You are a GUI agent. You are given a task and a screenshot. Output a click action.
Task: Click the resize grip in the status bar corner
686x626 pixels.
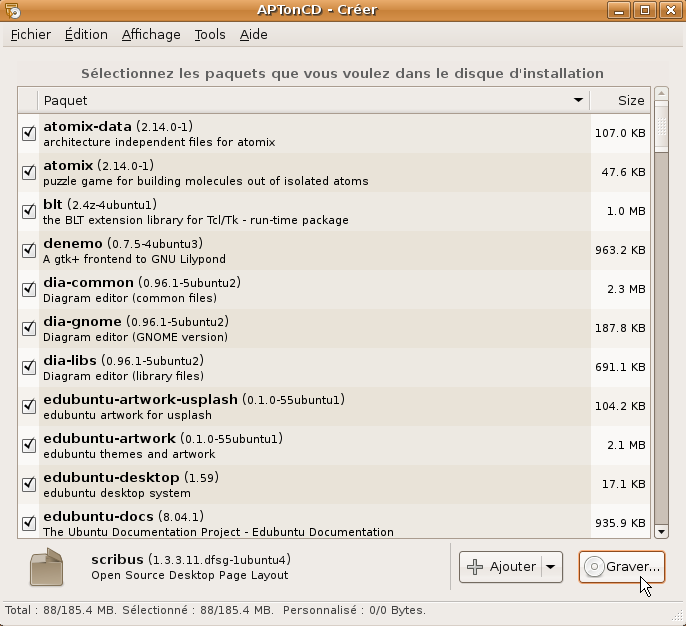click(x=677, y=616)
